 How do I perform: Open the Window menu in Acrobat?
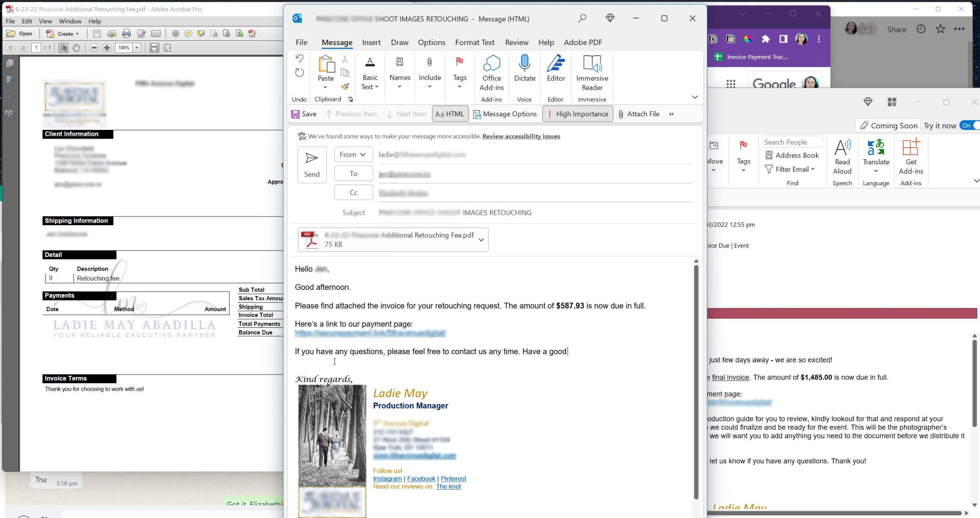pyautogui.click(x=70, y=21)
